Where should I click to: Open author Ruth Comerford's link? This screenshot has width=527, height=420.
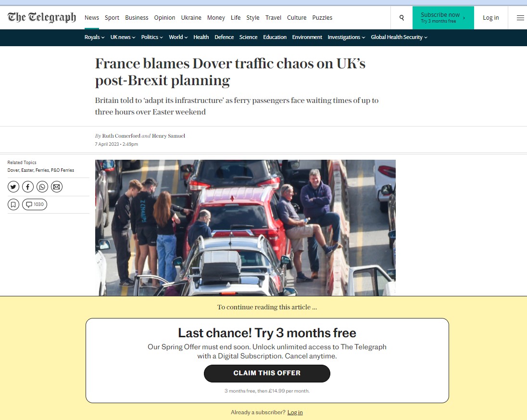coord(121,136)
